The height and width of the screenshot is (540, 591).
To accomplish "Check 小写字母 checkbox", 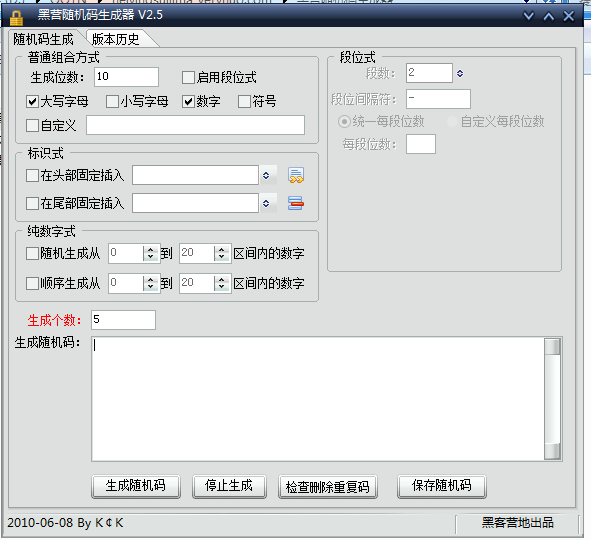I will [112, 101].
